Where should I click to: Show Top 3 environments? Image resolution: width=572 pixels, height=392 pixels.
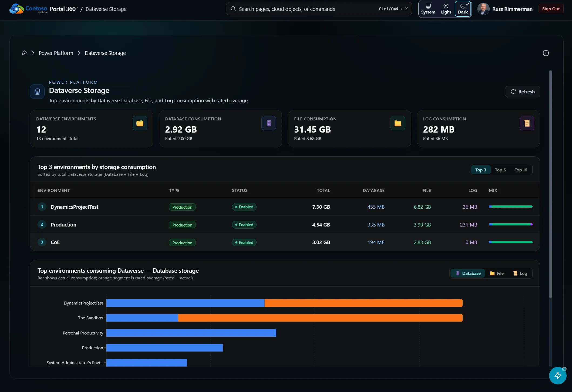481,170
